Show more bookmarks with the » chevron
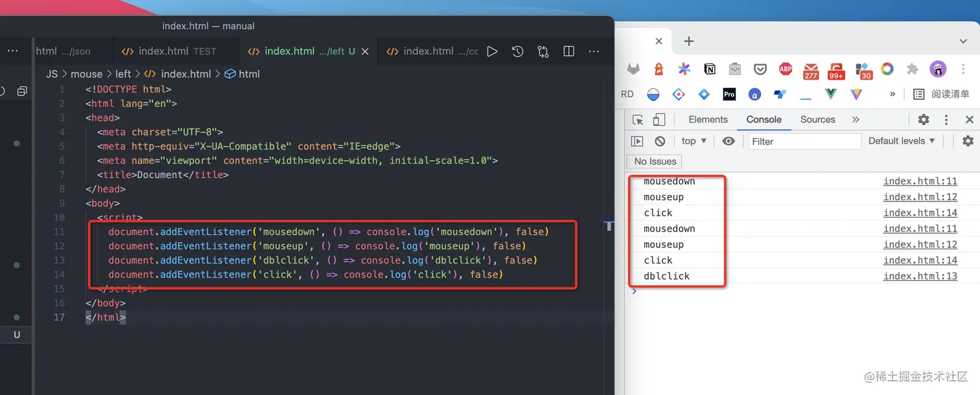The image size is (980, 395). point(892,94)
